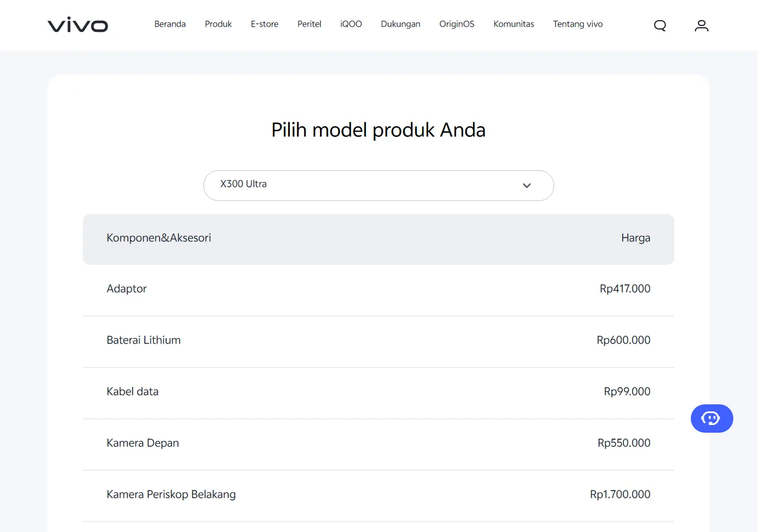Select the Kabel data row label
This screenshot has width=757, height=532.
(132, 392)
